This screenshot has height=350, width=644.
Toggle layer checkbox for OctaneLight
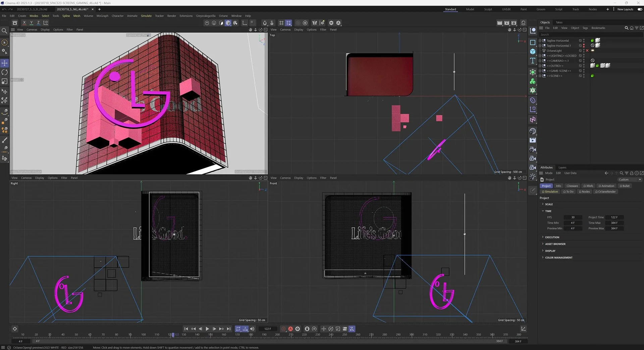coord(580,51)
